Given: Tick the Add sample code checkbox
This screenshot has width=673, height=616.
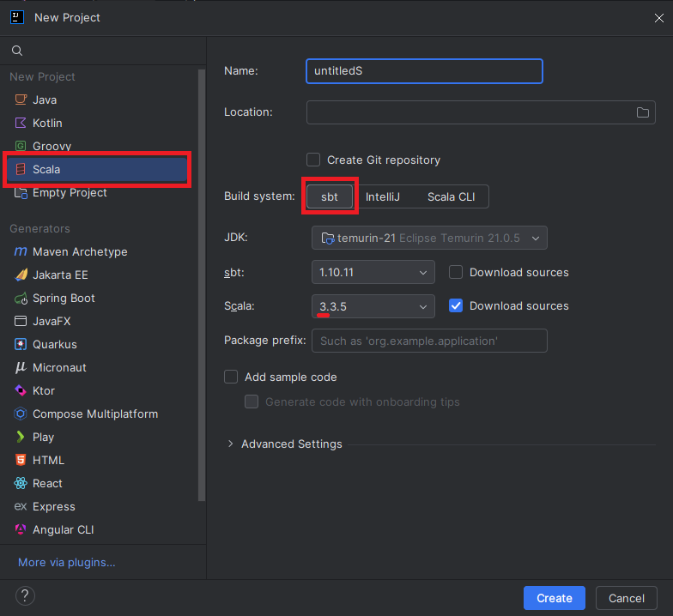Looking at the screenshot, I should pos(231,377).
